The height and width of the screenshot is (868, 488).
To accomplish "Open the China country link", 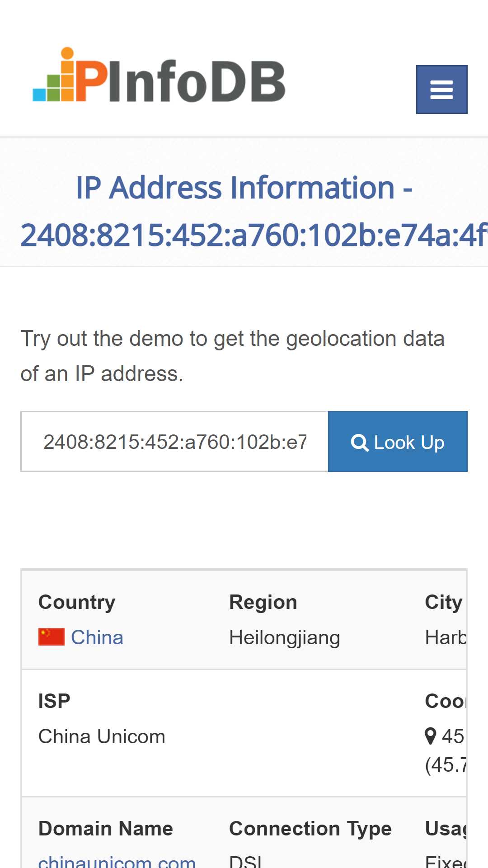I will [x=97, y=637].
